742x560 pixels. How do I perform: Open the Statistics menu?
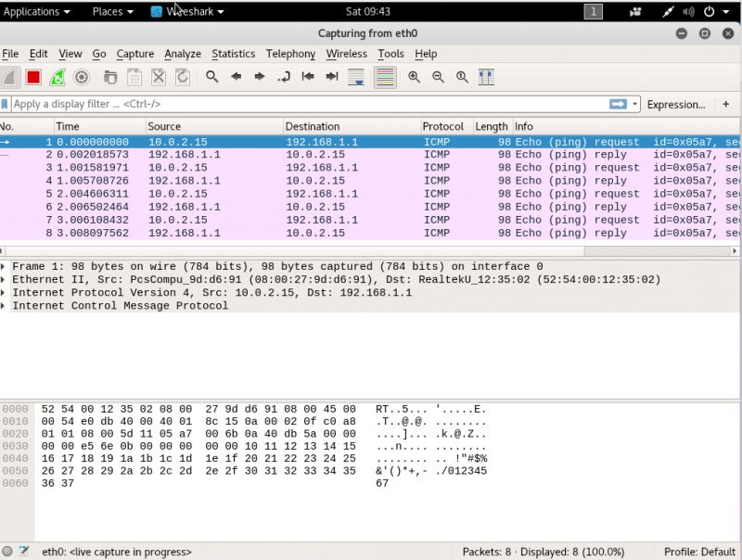pyautogui.click(x=233, y=54)
